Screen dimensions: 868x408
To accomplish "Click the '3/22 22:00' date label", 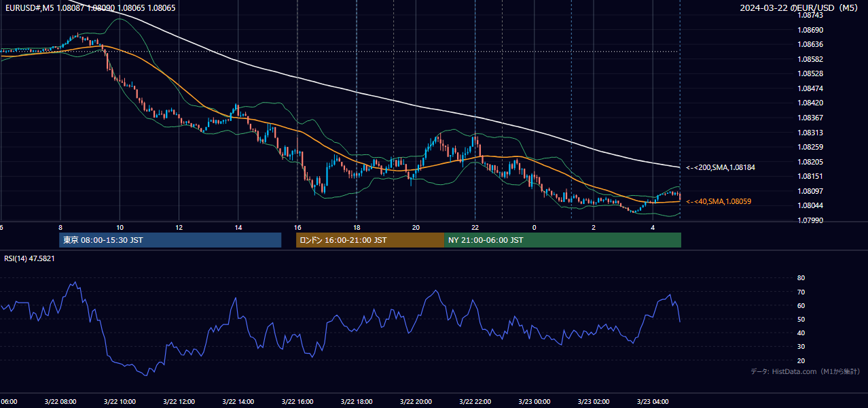I will [475, 402].
